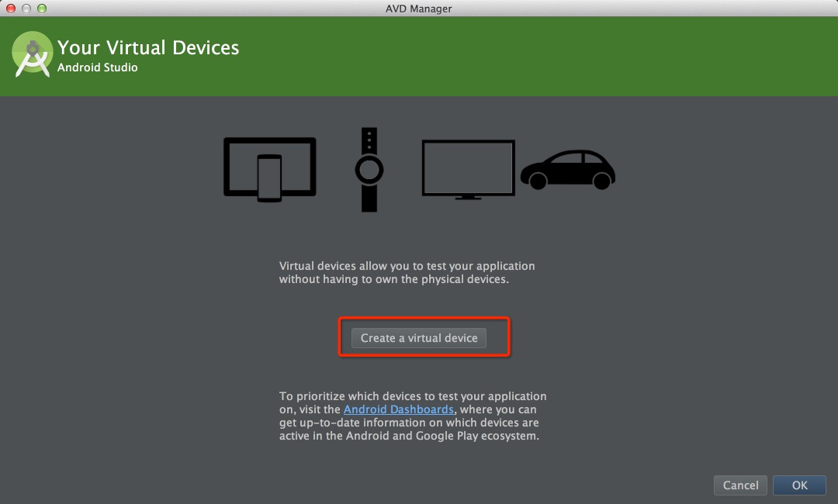Minimize the window with yellow button
838x504 pixels.
(26, 9)
